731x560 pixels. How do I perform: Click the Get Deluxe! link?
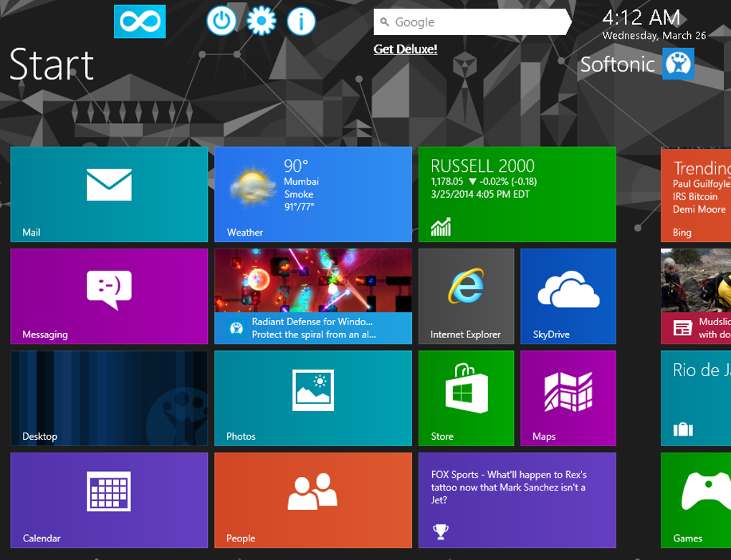(x=404, y=49)
